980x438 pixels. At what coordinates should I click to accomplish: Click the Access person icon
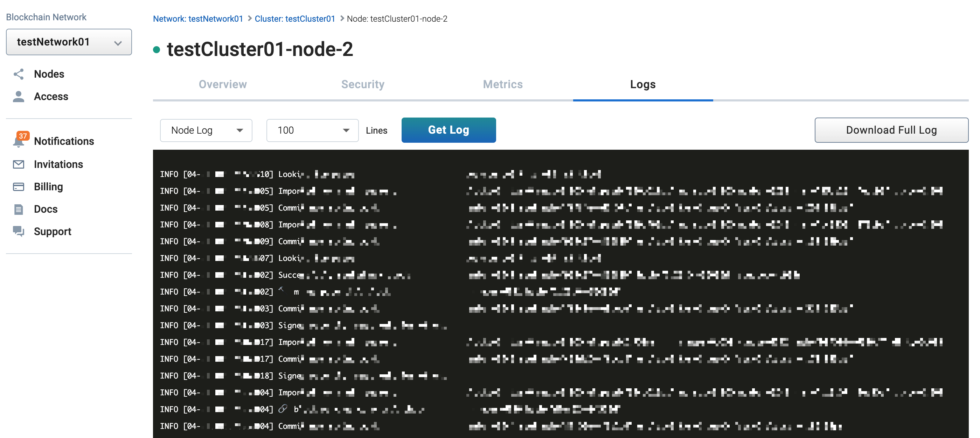(19, 97)
